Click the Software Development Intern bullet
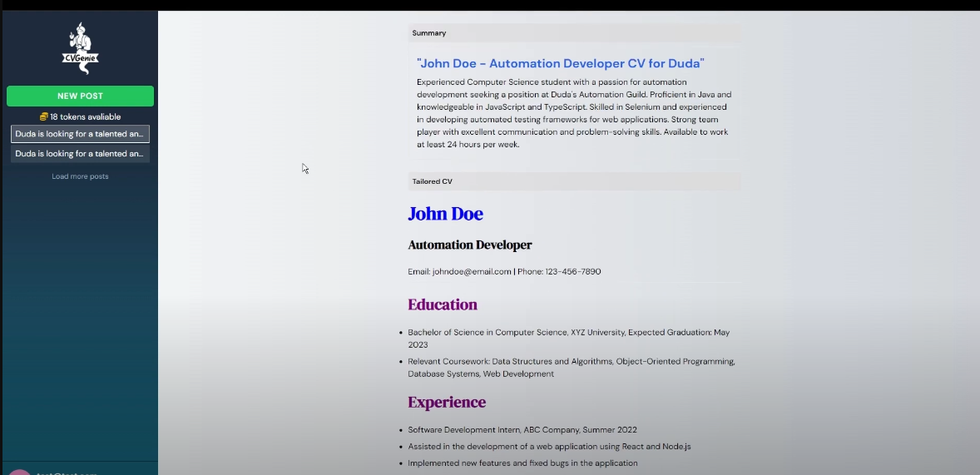 pyautogui.click(x=522, y=430)
